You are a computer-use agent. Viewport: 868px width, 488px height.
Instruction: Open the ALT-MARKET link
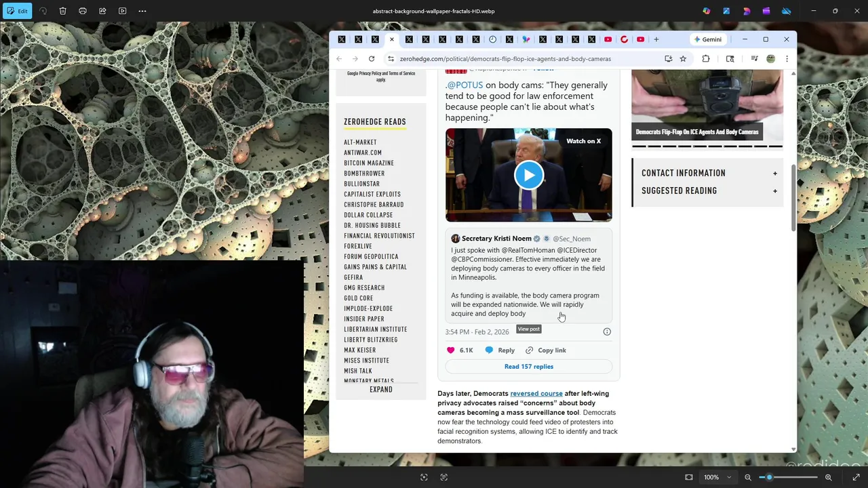coord(360,142)
